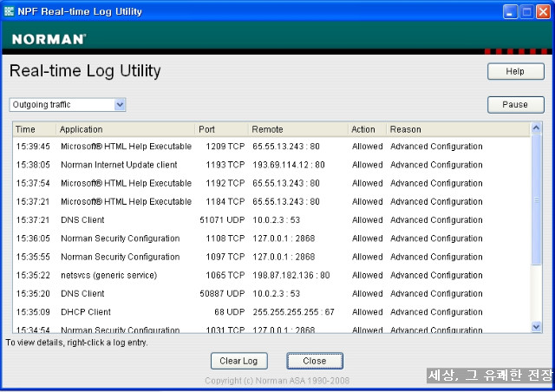The width and height of the screenshot is (555, 392).
Task: Select the DNS Client 51071 UDP entry
Action: click(271, 220)
